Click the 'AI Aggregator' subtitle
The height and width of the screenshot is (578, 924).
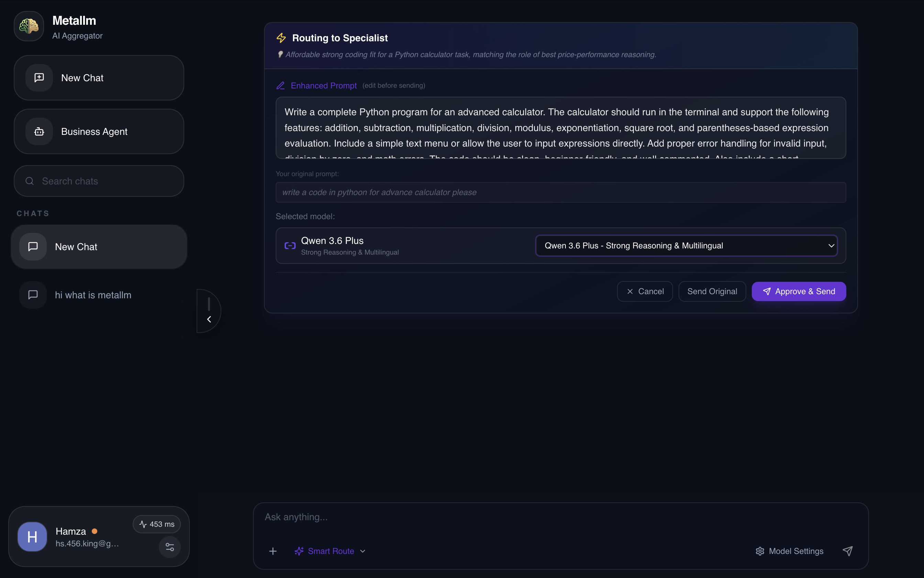[x=77, y=36]
